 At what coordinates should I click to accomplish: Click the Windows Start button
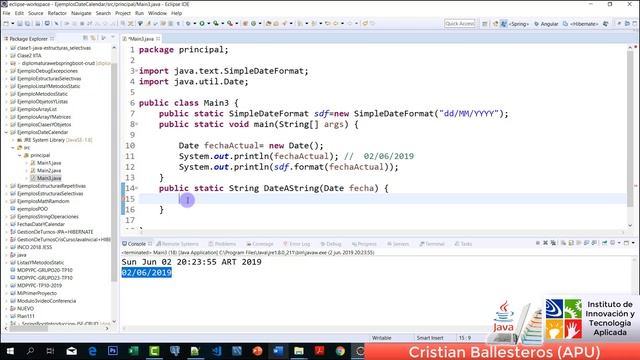[10, 351]
